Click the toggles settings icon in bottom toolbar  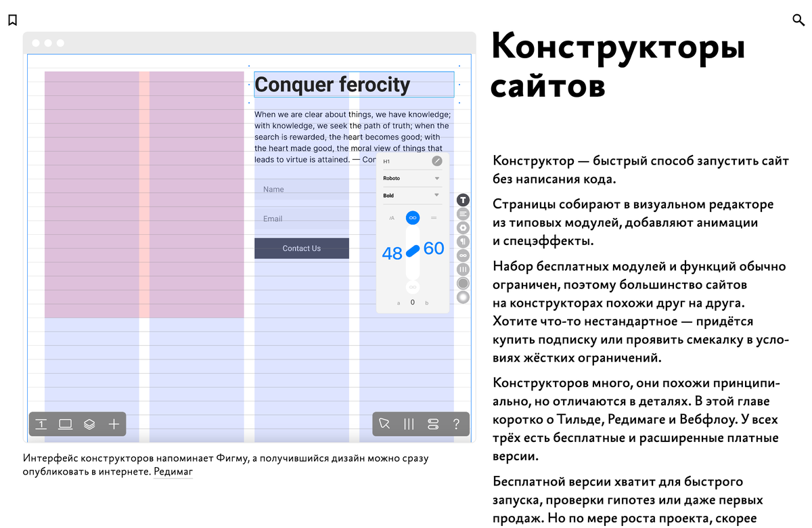[433, 424]
